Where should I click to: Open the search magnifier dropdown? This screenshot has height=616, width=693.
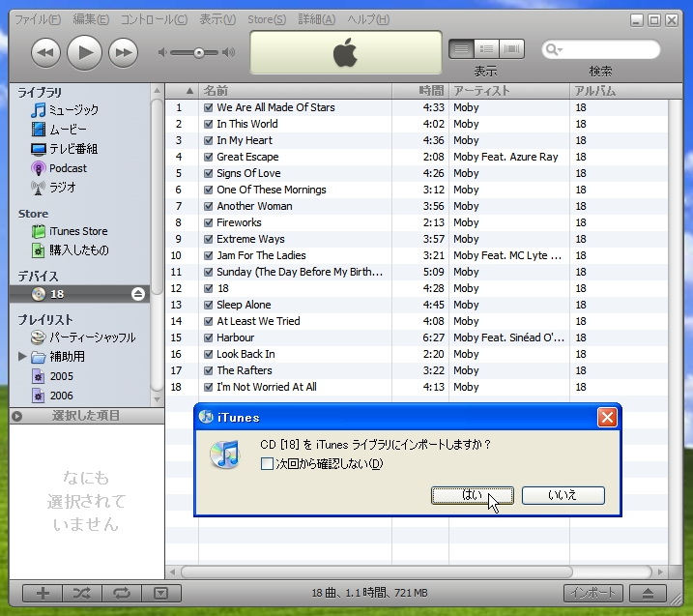pyautogui.click(x=554, y=49)
